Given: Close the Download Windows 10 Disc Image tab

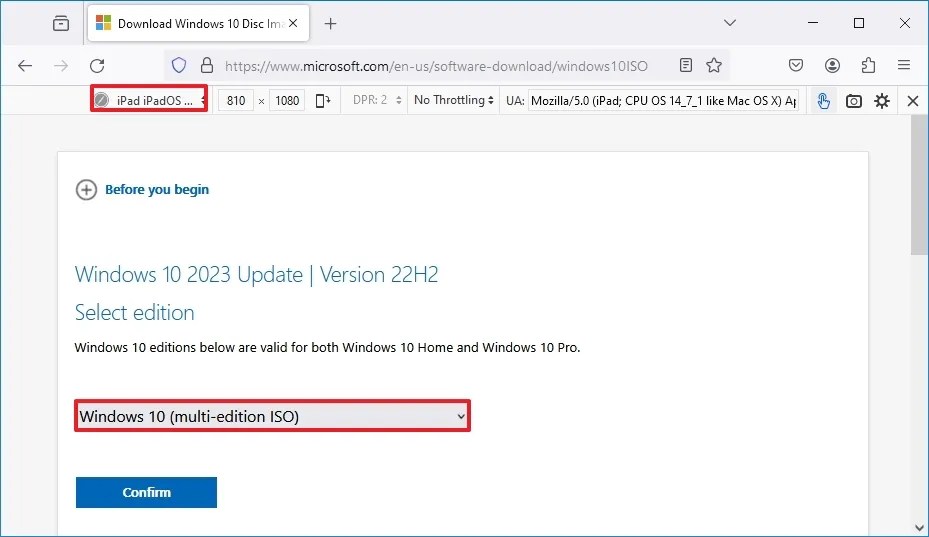Looking at the screenshot, I should (293, 24).
